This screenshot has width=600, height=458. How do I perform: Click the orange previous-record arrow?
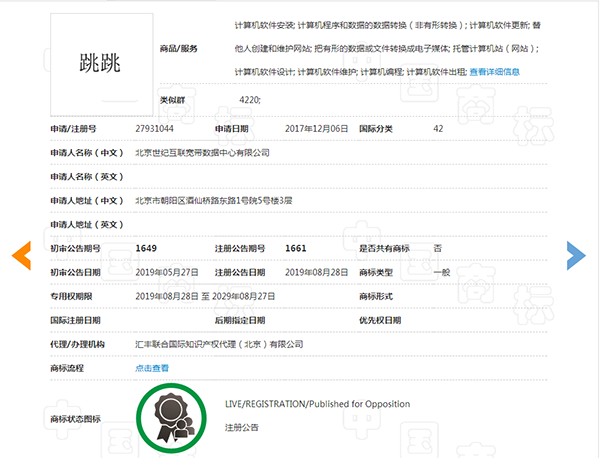(22, 255)
